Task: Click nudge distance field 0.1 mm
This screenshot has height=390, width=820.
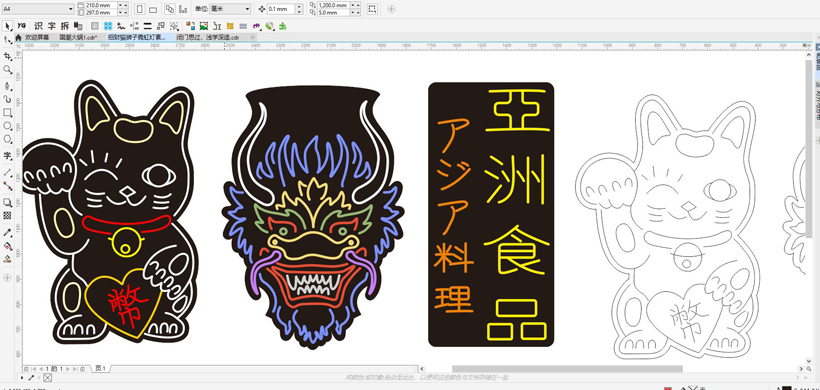Action: point(281,9)
